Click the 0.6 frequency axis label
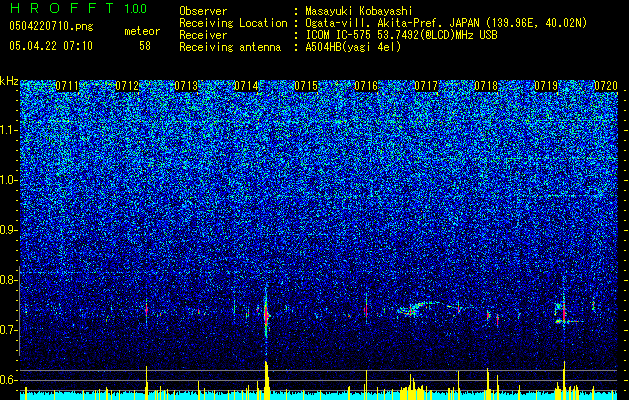Image resolution: width=629 pixels, height=400 pixels. tap(8, 380)
